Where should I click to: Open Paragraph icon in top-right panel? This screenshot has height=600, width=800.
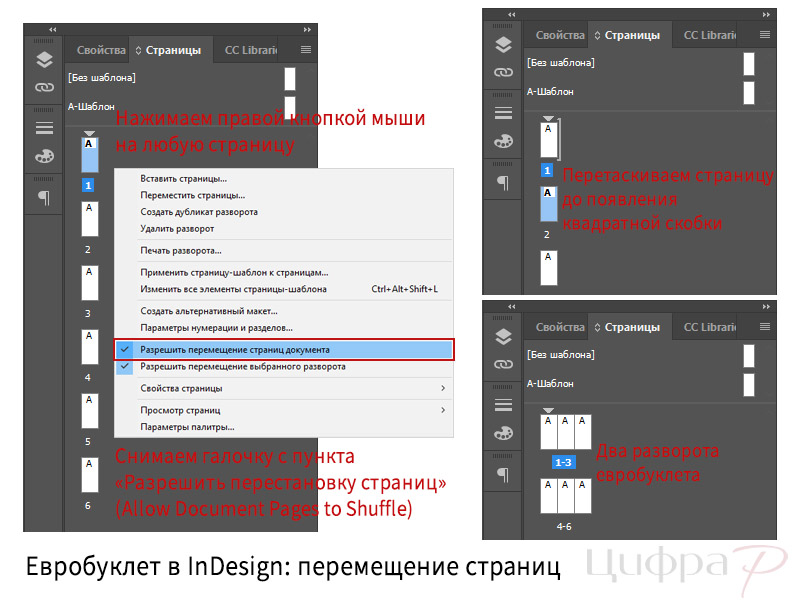(x=504, y=183)
